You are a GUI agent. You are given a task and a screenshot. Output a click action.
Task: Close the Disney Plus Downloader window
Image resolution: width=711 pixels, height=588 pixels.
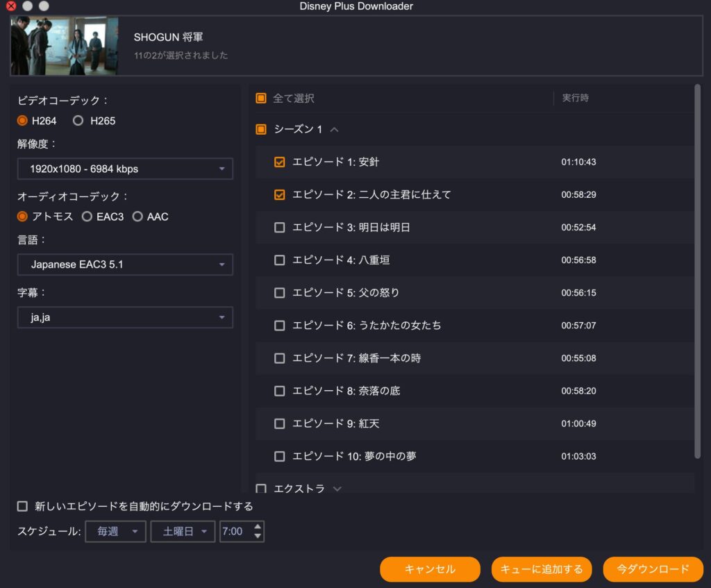click(x=11, y=6)
